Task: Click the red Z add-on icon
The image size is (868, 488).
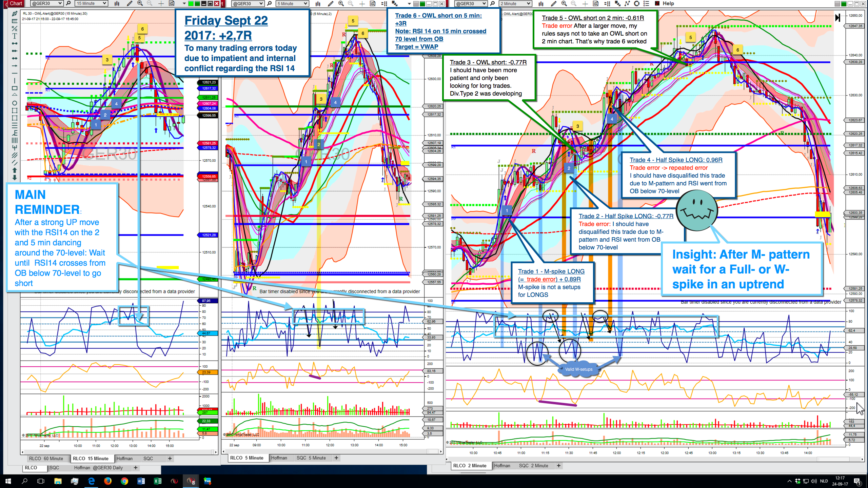Action: 657,3
